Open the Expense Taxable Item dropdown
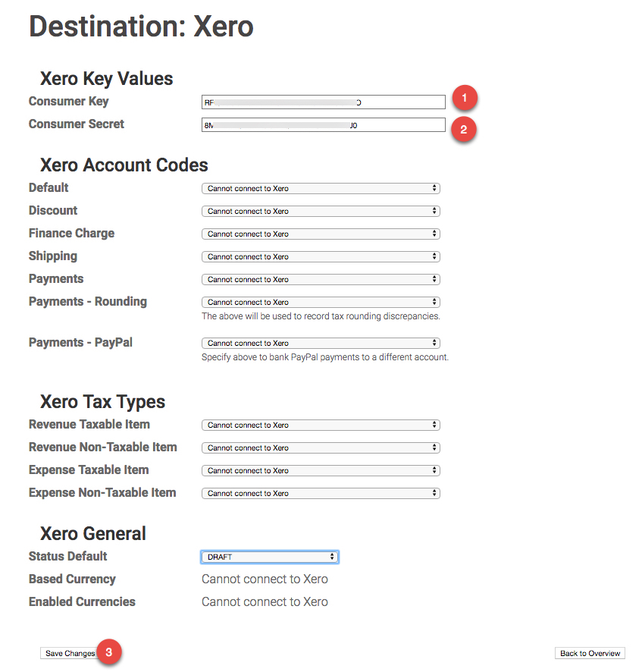 click(321, 470)
